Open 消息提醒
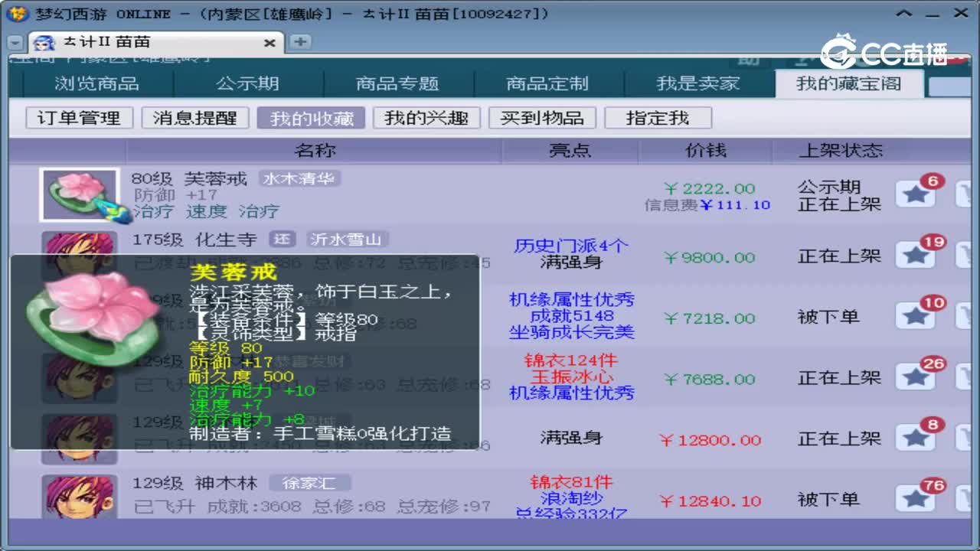Screen dimensions: 980x551 pos(196,117)
